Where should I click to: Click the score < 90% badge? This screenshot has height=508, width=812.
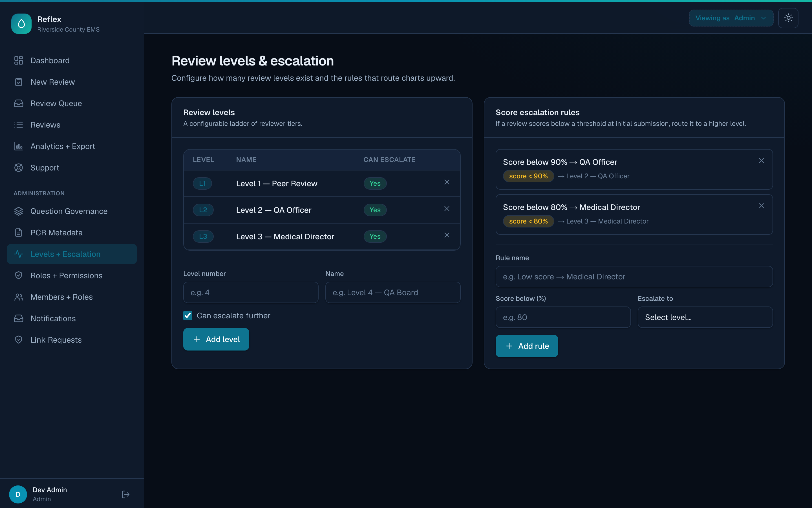(x=528, y=176)
